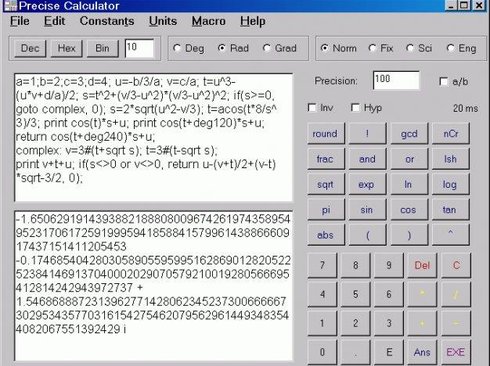Image resolution: width=490 pixels, height=366 pixels.
Task: Click the round function button
Action: click(x=326, y=133)
